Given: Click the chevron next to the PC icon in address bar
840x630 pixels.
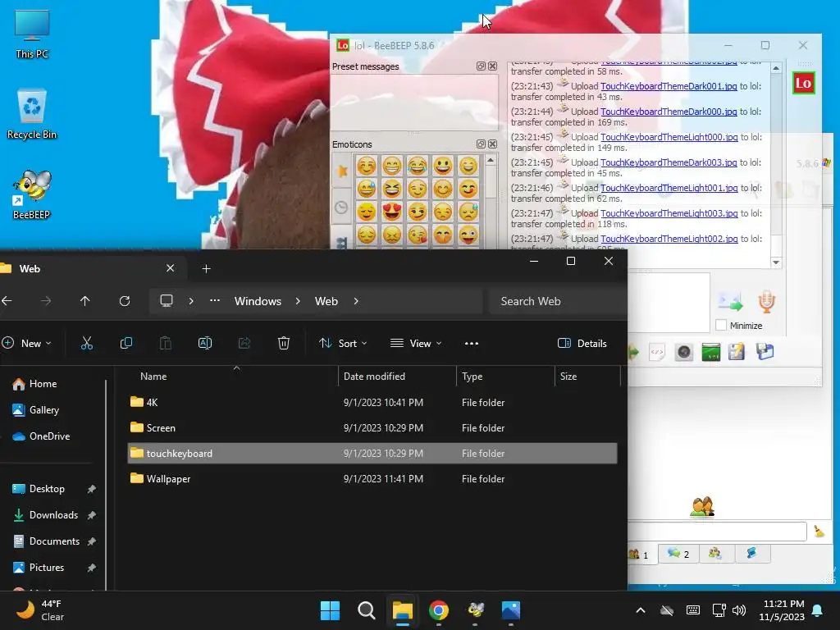Looking at the screenshot, I should click(x=191, y=301).
